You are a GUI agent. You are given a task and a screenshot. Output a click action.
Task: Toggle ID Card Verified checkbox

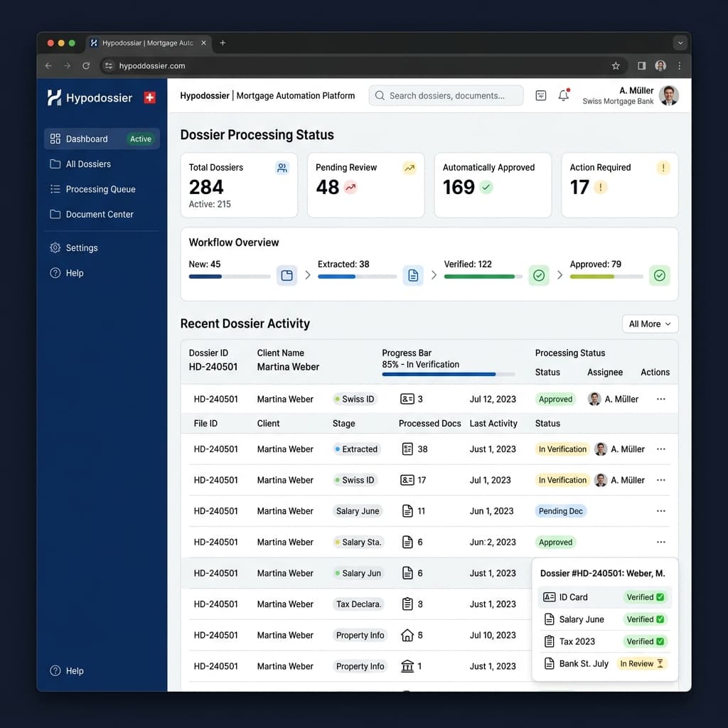click(x=660, y=597)
